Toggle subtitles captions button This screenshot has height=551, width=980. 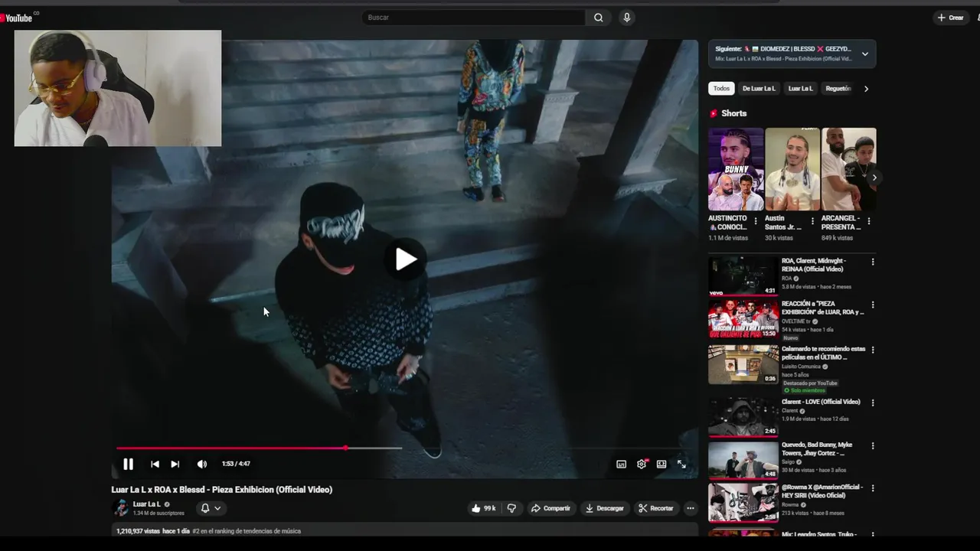621,464
